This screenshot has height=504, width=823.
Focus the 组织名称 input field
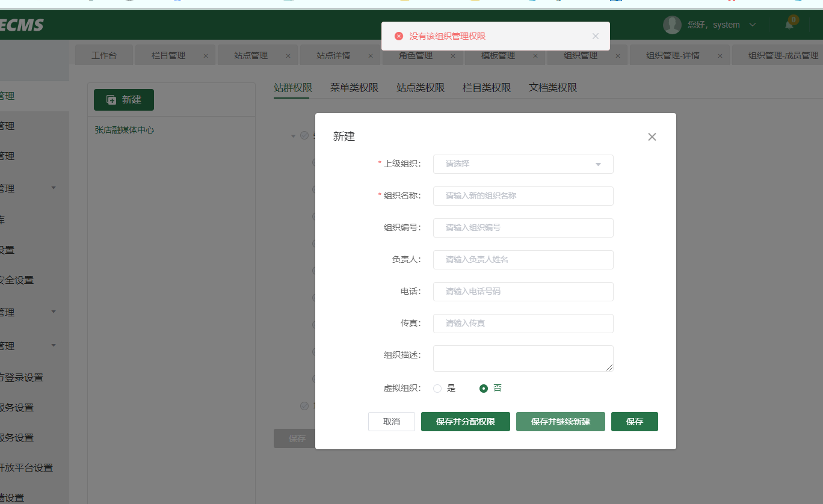click(523, 196)
